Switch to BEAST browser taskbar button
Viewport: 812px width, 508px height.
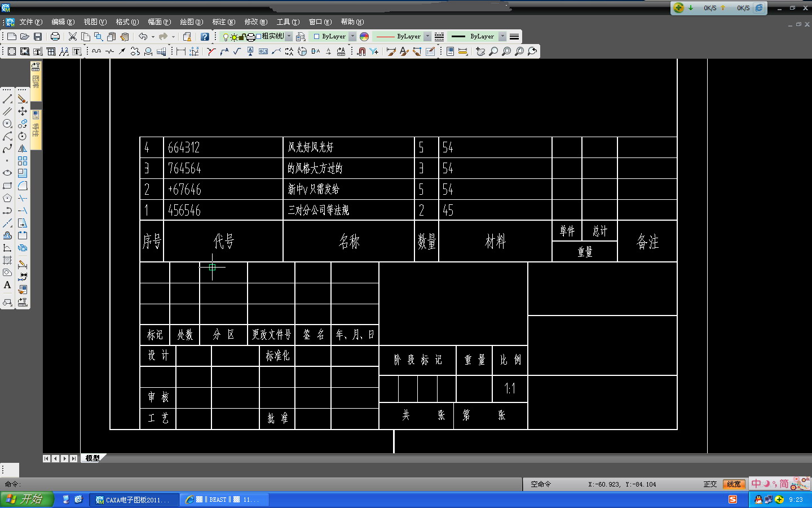224,500
